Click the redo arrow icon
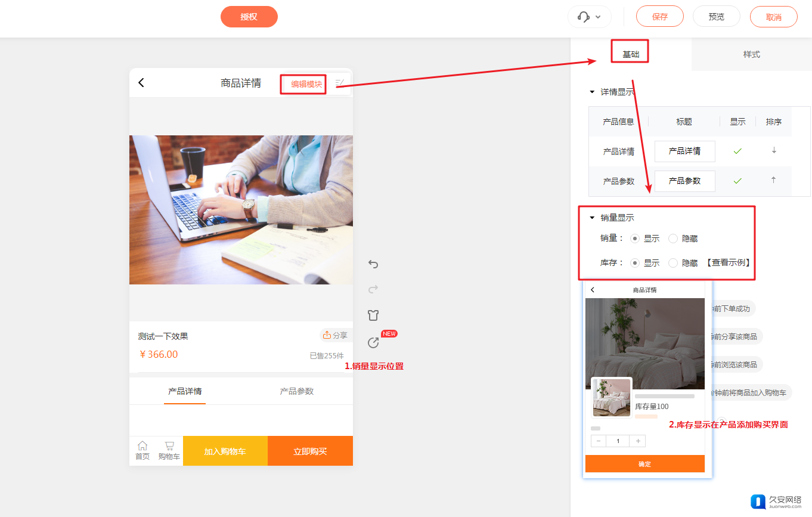Screen dimensions: 812x517 coord(373,290)
